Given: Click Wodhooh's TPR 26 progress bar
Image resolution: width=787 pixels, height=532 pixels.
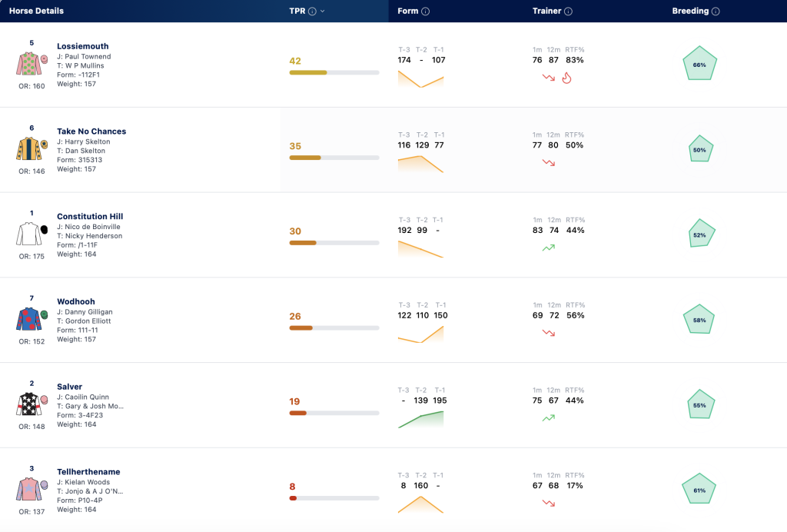Looking at the screenshot, I should tap(334, 328).
